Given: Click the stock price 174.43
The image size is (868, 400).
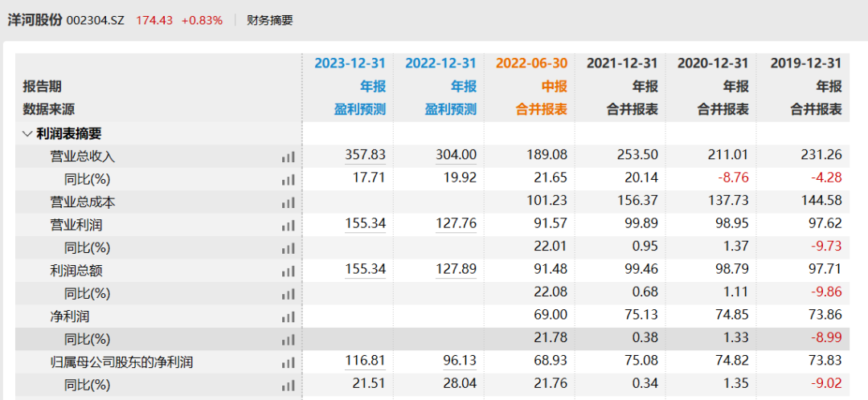Looking at the screenshot, I should pos(154,21).
